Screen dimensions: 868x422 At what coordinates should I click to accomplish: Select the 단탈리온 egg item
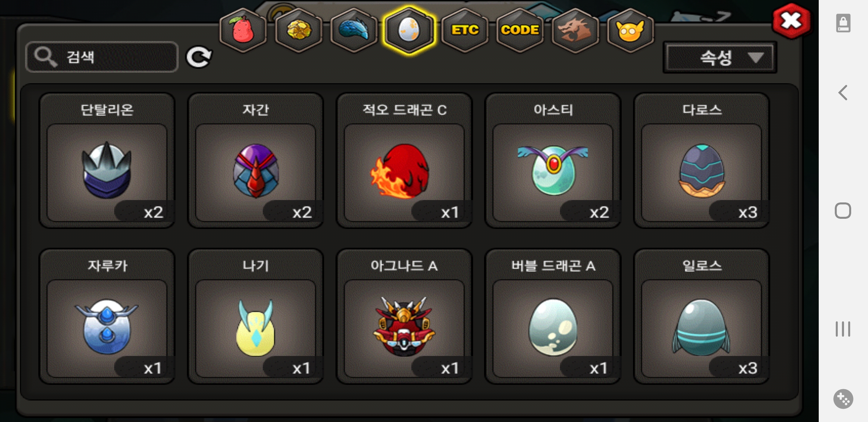coord(107,160)
